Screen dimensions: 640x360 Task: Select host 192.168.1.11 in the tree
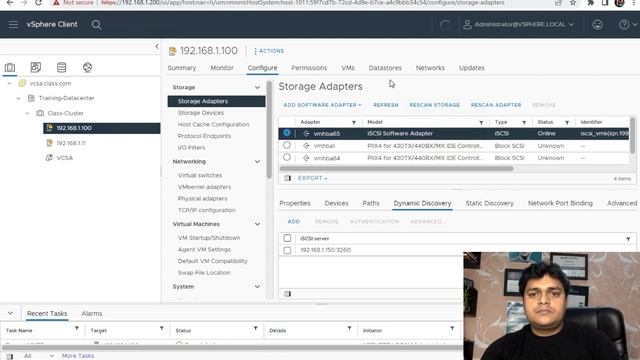[x=71, y=143]
